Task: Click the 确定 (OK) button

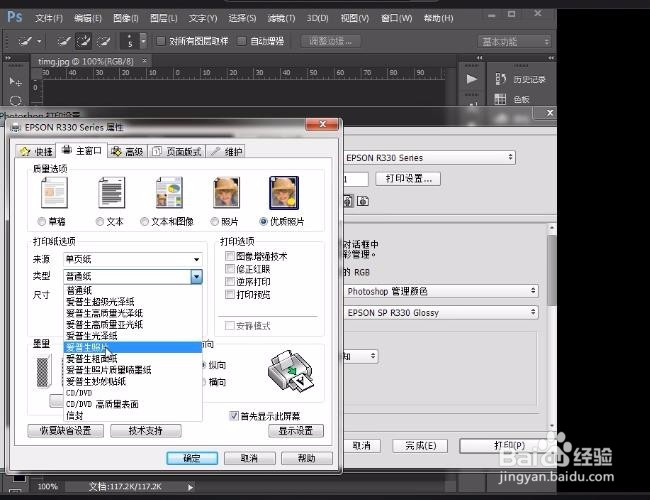Action: (x=192, y=458)
